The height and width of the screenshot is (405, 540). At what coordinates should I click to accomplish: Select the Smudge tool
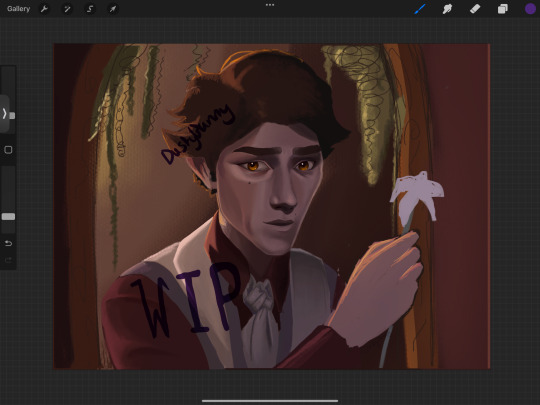click(x=447, y=9)
